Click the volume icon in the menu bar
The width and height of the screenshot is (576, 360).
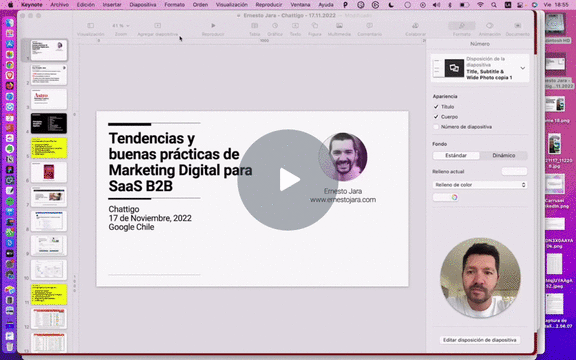436,5
